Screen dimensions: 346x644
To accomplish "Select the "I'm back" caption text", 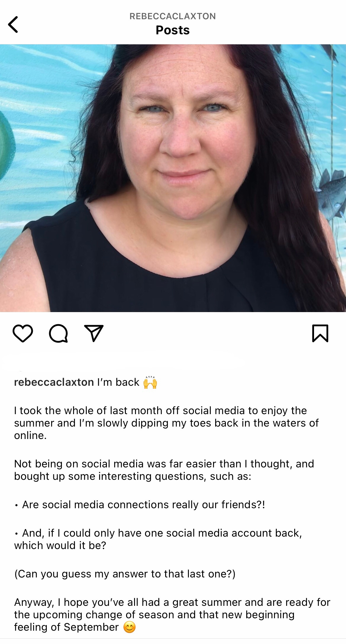I will [118, 382].
